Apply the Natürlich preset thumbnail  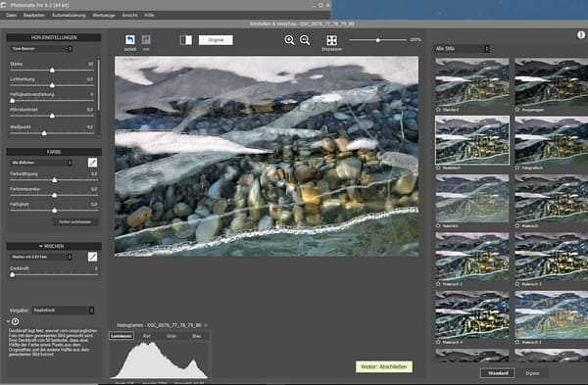pos(472,198)
